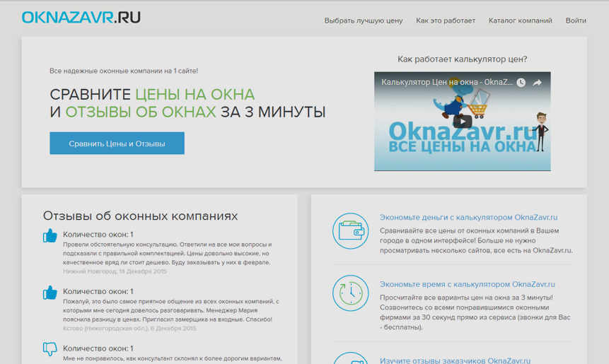609x364 pixels.
Task: Click the share arrow icon on video
Action: (x=537, y=82)
